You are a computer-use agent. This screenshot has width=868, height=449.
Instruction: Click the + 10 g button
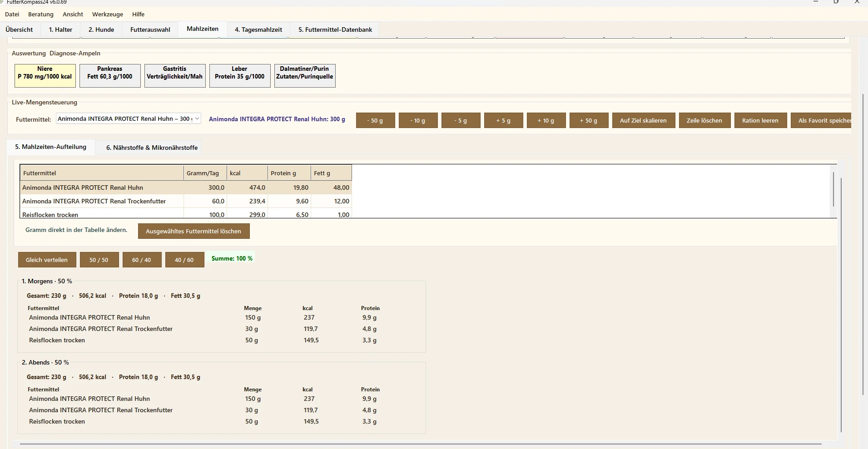point(546,121)
